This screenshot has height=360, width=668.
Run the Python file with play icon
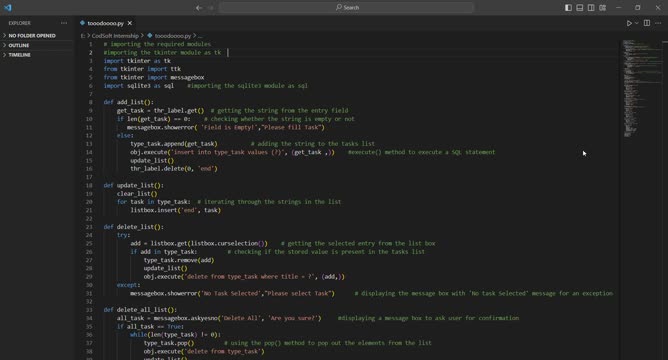click(629, 23)
